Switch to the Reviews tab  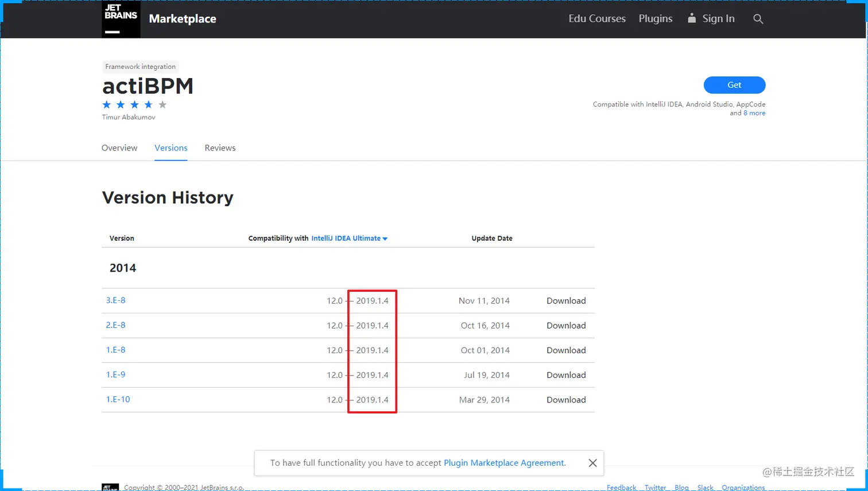pyautogui.click(x=220, y=148)
